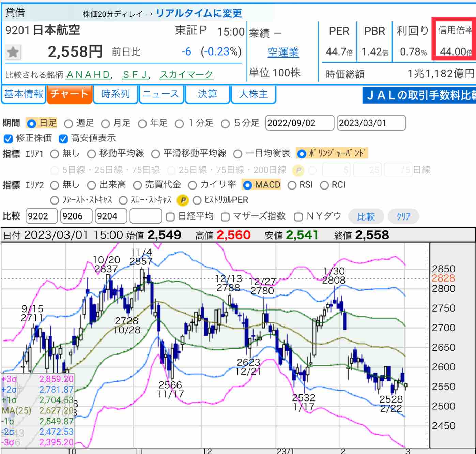Click 比較 button
Viewport: 476px width, 454px height.
pyautogui.click(x=366, y=216)
